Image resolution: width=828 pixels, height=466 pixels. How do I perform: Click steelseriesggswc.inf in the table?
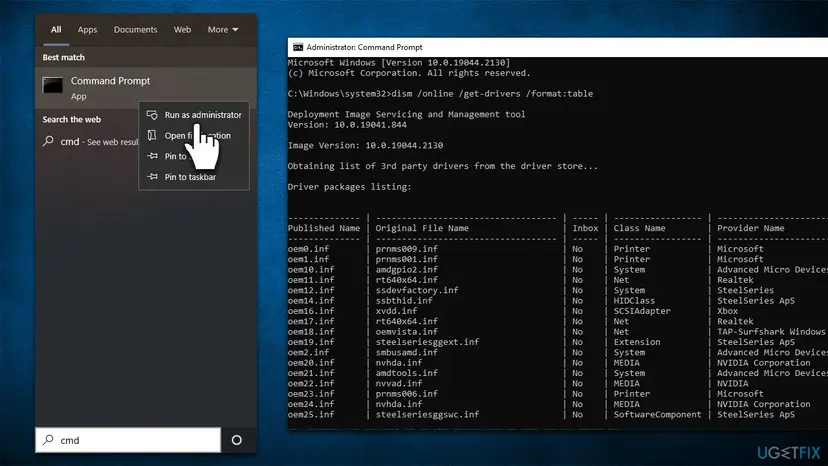[x=427, y=414]
